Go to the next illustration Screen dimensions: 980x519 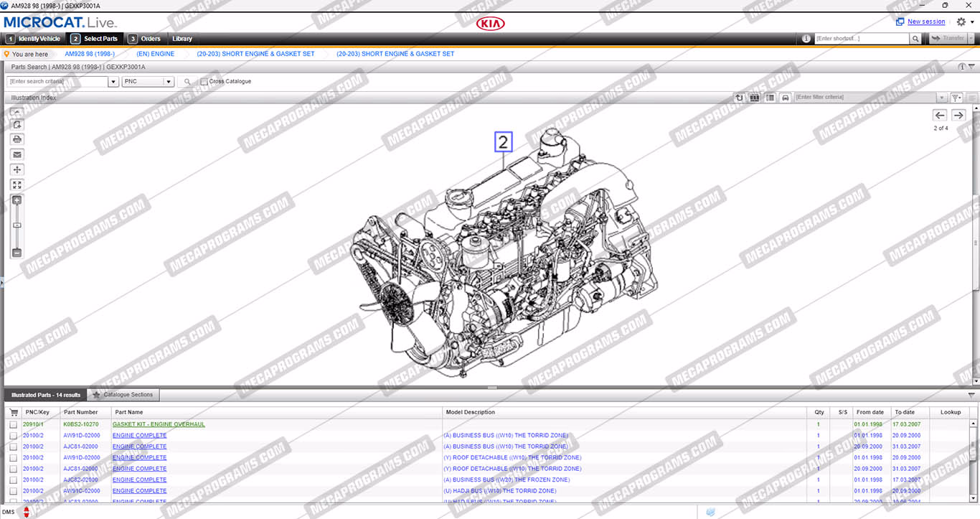click(958, 115)
